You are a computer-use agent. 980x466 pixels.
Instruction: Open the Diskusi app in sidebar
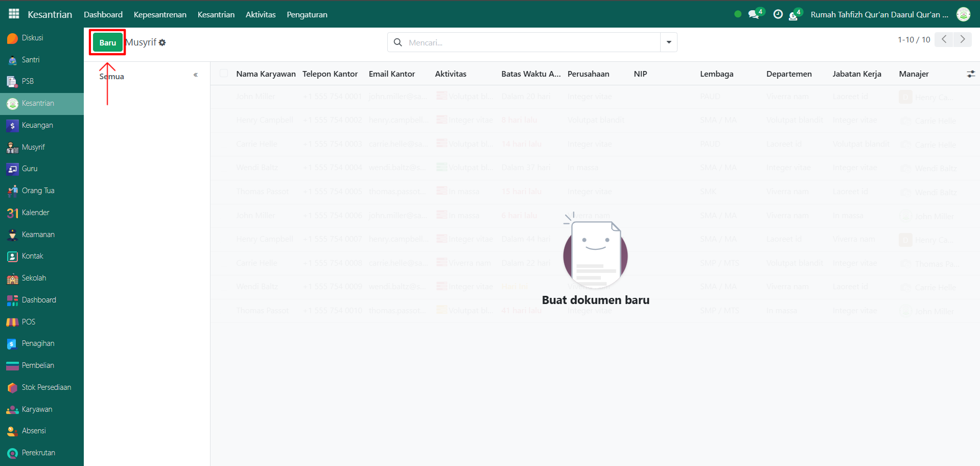[32, 38]
